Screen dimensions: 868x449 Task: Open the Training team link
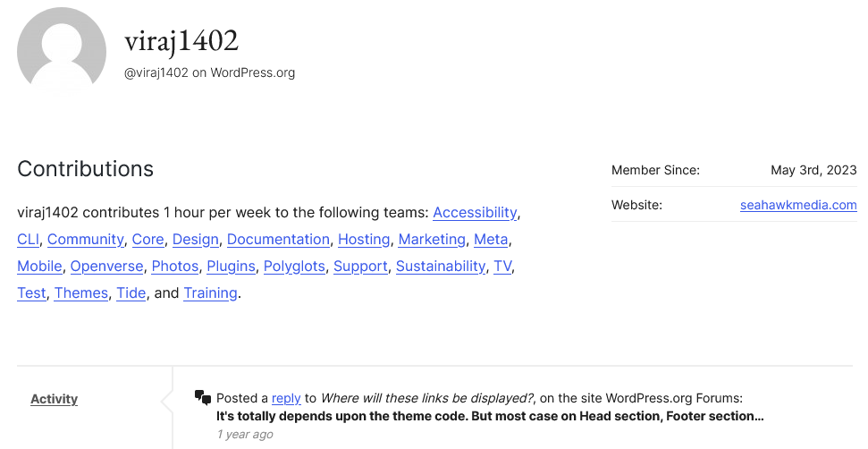210,292
